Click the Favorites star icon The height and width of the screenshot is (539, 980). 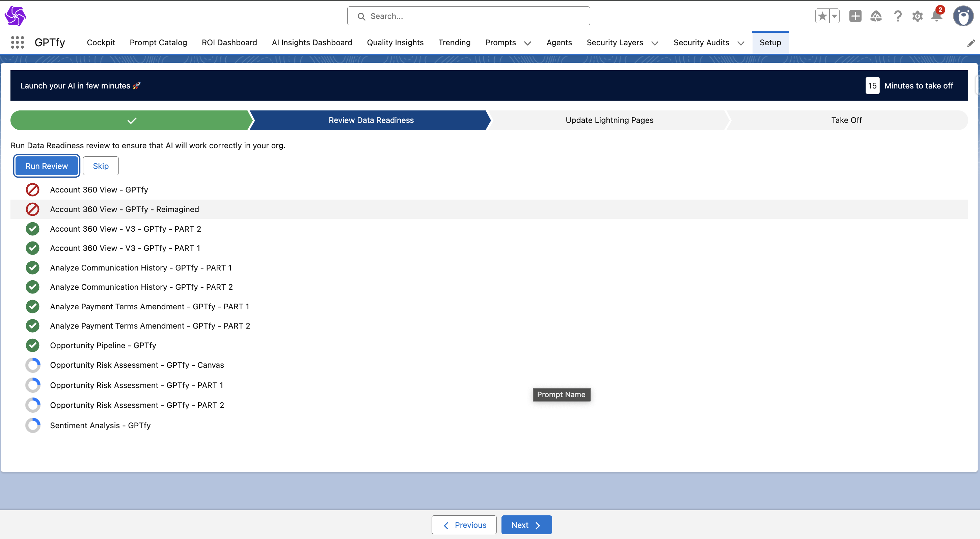point(822,16)
